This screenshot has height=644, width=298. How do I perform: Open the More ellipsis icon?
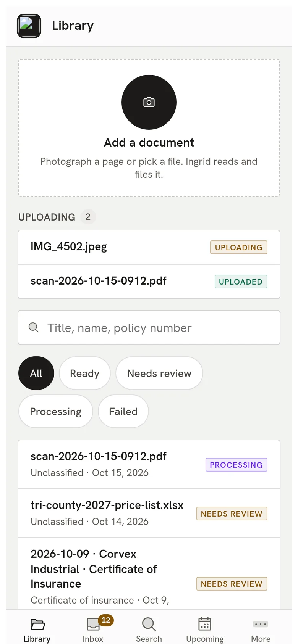(x=261, y=625)
